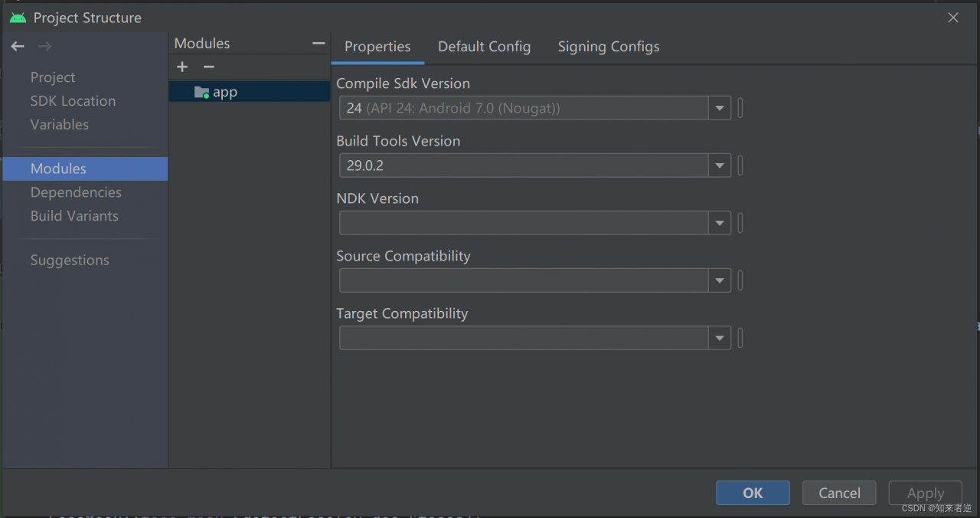Viewport: 980px width, 518px height.
Task: Open the Source Compatibility dropdown
Action: coord(719,281)
